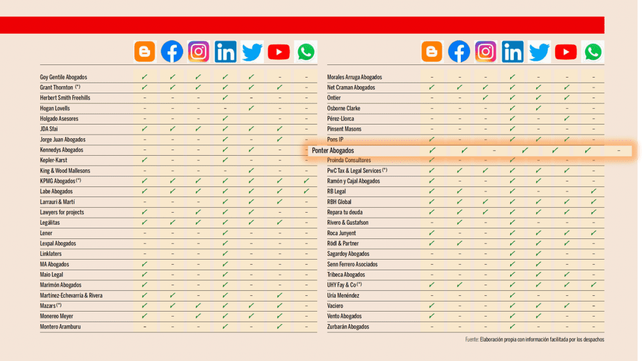Screen dimensions: 644x361
Task: Click the LinkedIn icon in the left table header
Action: (x=226, y=52)
